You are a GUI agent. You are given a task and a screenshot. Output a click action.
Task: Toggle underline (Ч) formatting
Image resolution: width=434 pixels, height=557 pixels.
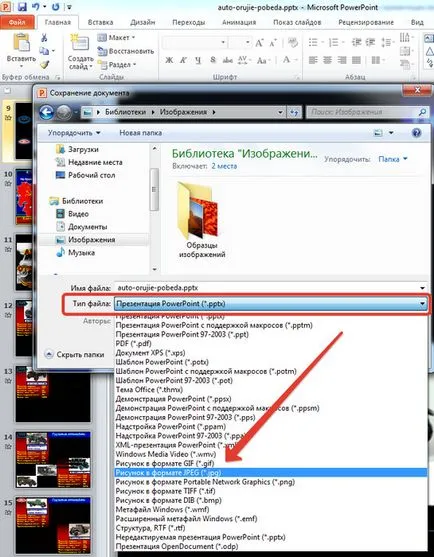click(198, 60)
